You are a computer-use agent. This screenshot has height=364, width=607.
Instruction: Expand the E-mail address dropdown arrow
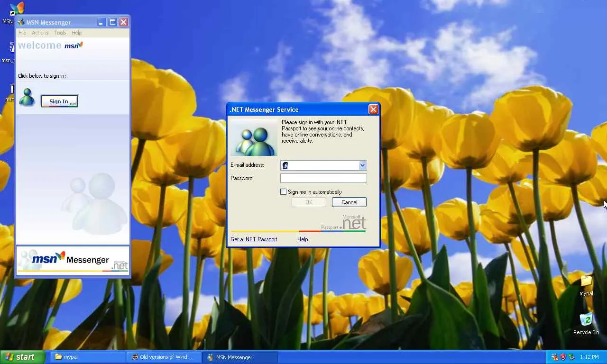pyautogui.click(x=362, y=165)
